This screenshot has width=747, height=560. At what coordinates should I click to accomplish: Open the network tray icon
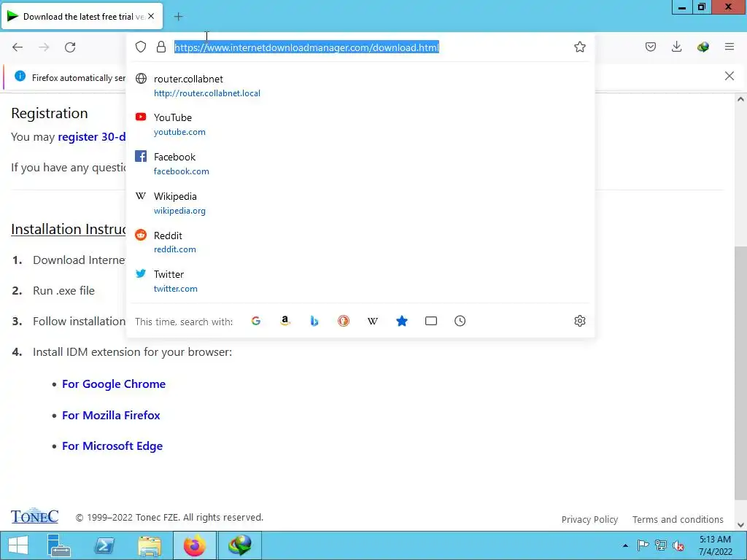(661, 545)
